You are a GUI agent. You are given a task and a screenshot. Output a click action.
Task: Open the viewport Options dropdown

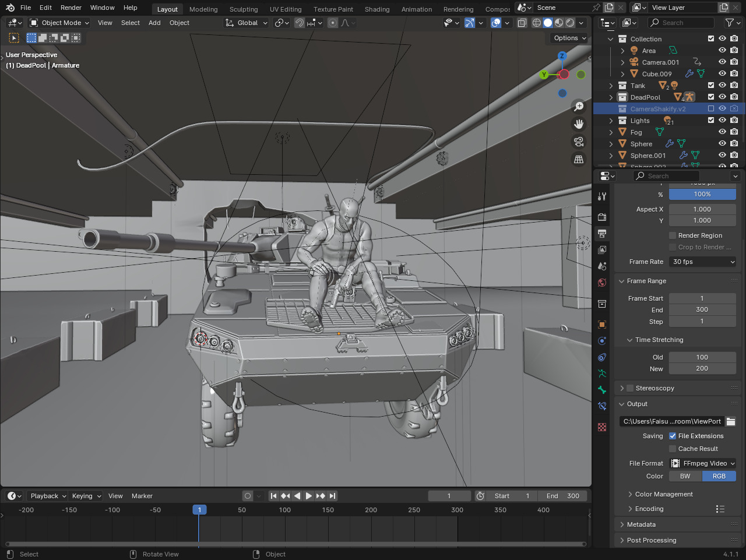click(570, 38)
